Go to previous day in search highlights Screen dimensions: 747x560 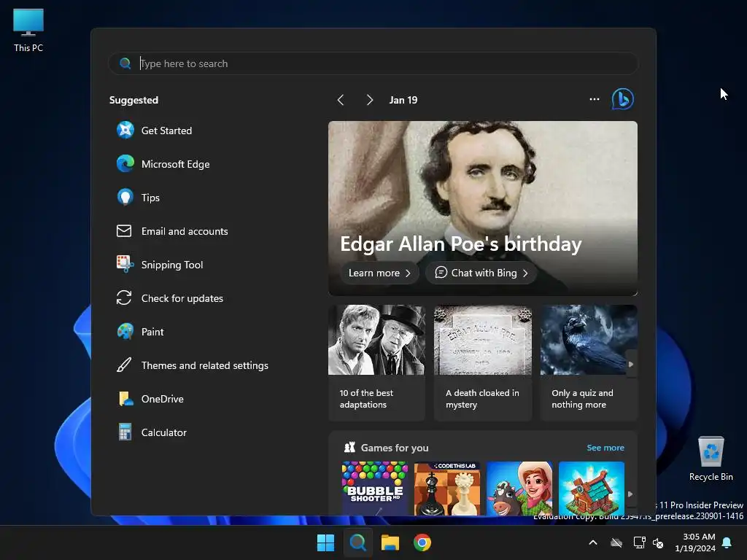tap(341, 100)
